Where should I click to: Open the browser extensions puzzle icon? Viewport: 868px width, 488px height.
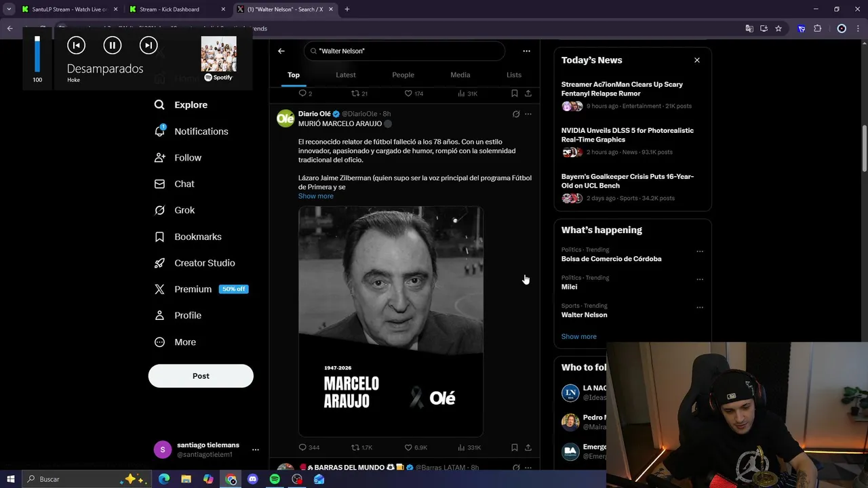(817, 28)
